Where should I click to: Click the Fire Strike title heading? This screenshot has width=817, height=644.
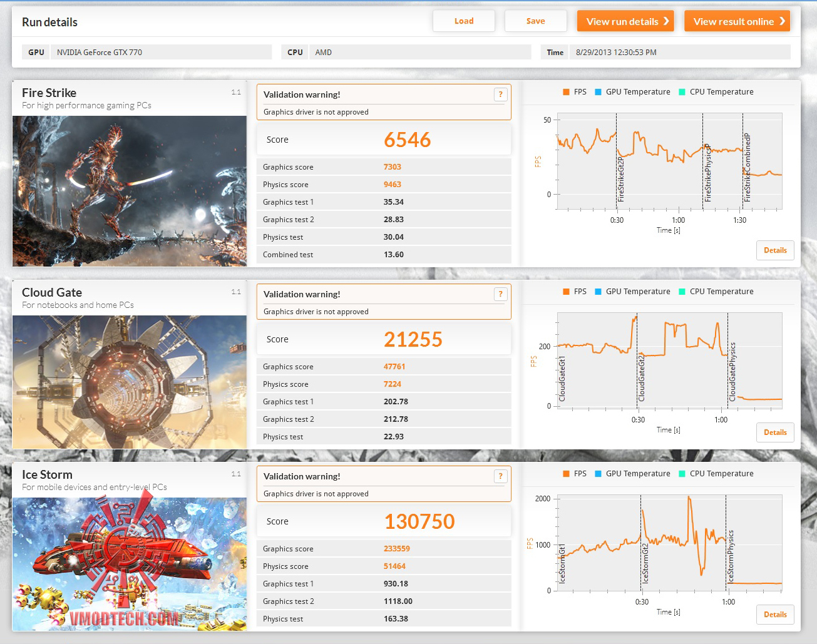coord(49,93)
